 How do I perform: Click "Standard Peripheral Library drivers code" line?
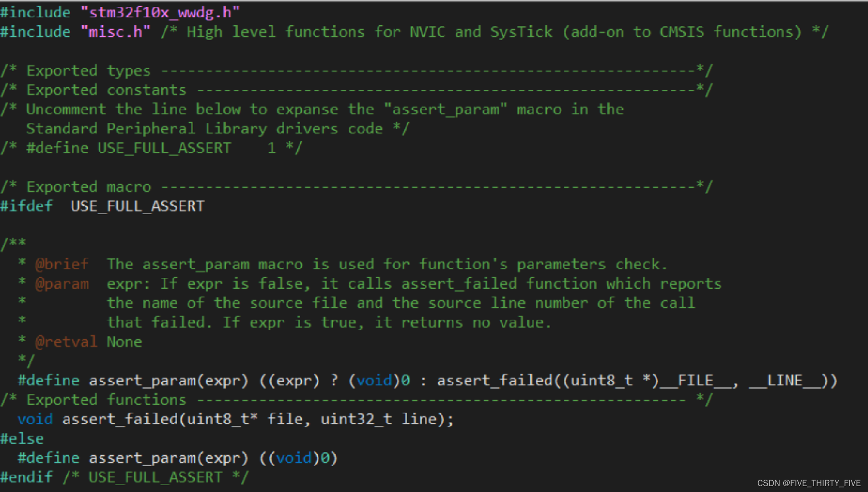click(218, 128)
